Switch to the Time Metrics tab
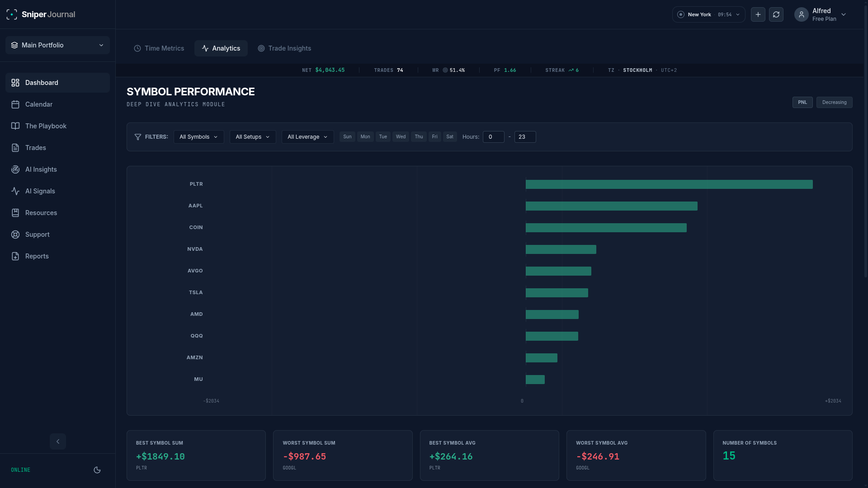This screenshot has height=488, width=868. click(x=159, y=48)
